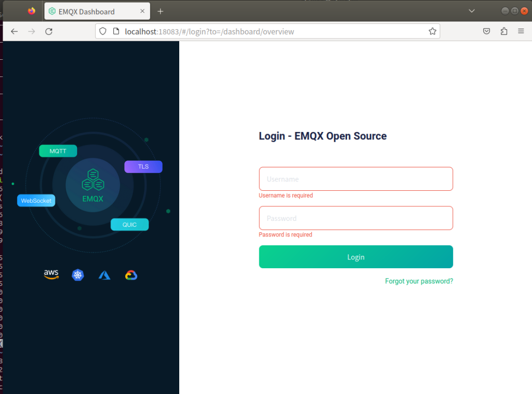The image size is (532, 394).
Task: Click the Azure logo icon
Action: (x=104, y=275)
